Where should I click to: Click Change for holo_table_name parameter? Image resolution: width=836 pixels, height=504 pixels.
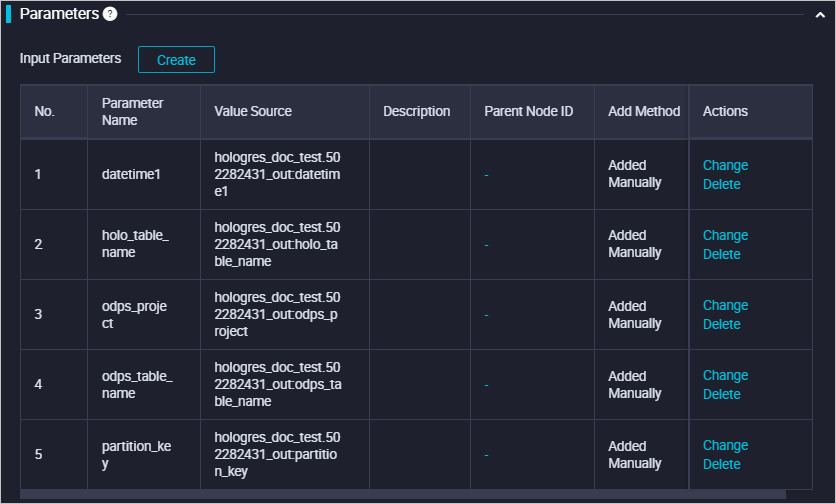click(725, 235)
